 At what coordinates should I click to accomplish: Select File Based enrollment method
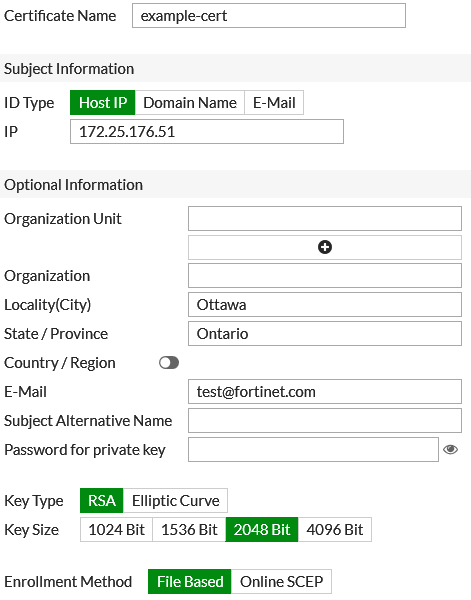pos(190,582)
